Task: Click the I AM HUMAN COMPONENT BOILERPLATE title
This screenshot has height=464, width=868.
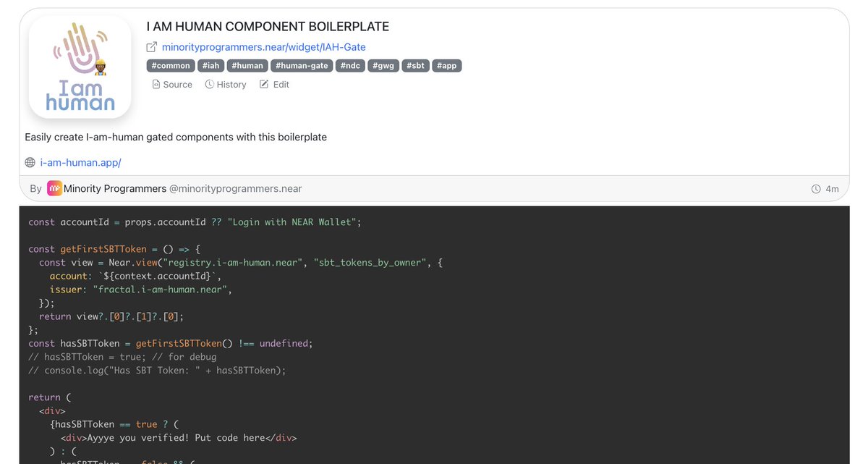Action: [268, 27]
